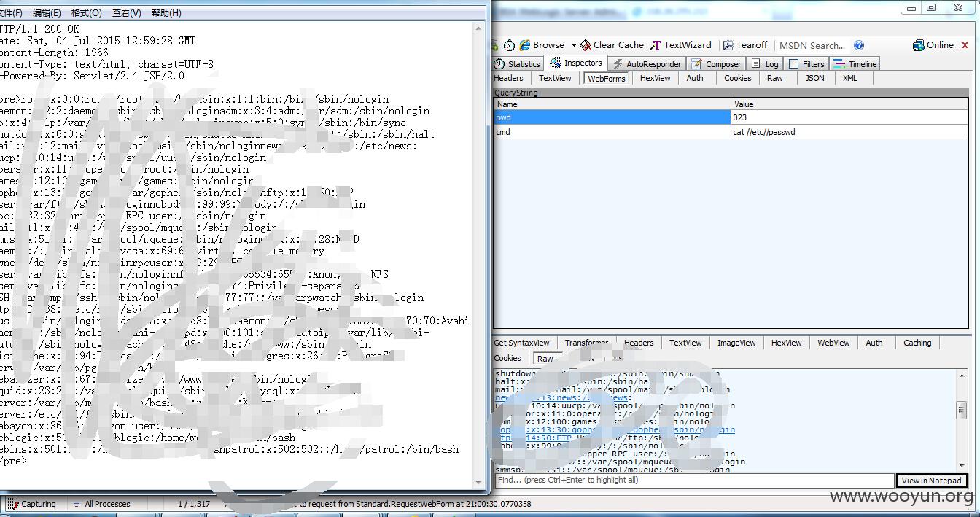This screenshot has height=517, width=980.
Task: Click response pane scrollbar up arrow
Action: pos(961,375)
